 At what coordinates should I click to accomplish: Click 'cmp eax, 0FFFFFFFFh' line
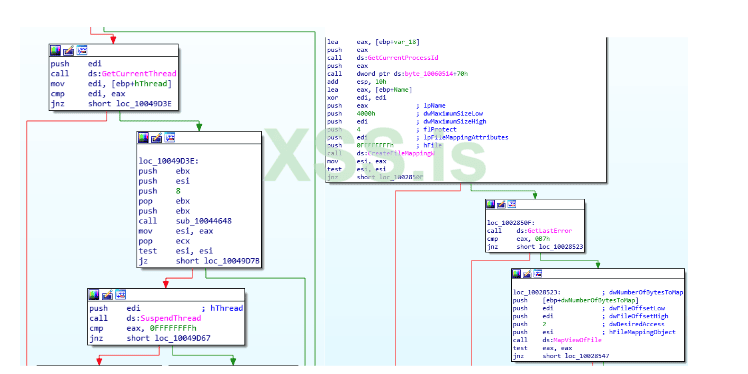pos(143,329)
